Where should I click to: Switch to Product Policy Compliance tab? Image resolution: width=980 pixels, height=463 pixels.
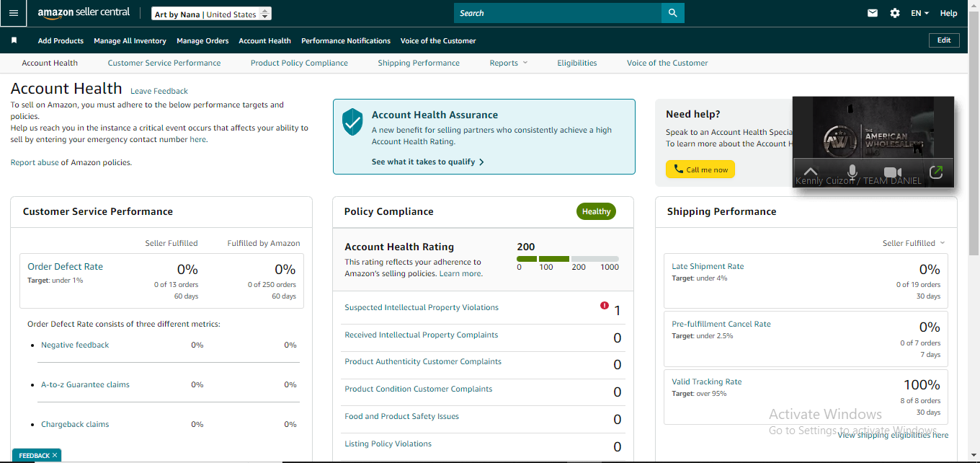(x=299, y=63)
